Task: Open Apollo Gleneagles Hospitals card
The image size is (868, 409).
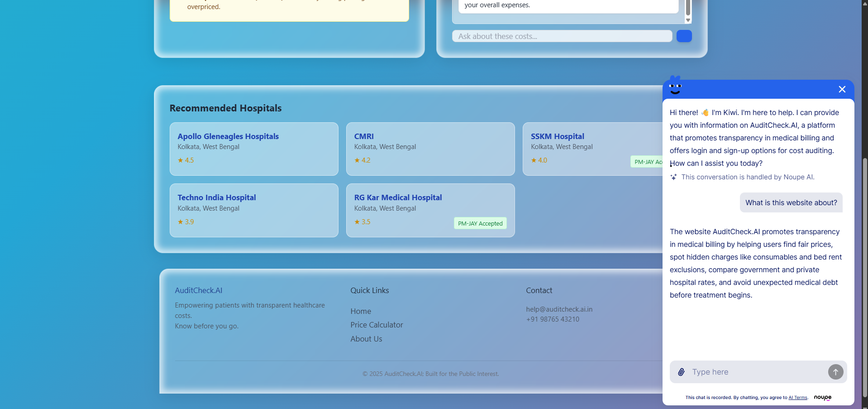Action: pyautogui.click(x=254, y=149)
